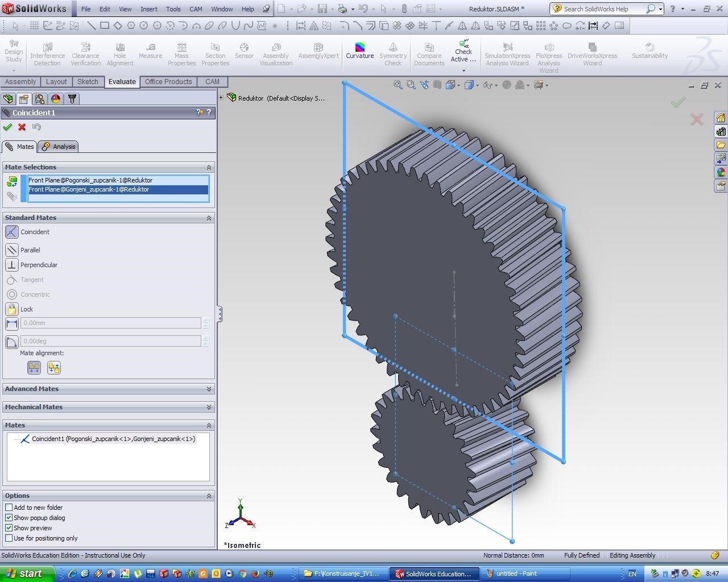Open Section Properties
Viewport: 728px width, 582px height.
[x=215, y=55]
